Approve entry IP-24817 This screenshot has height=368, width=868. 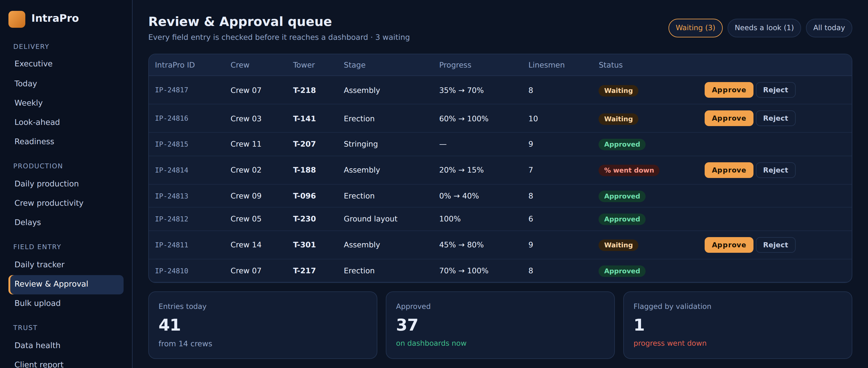(728, 90)
